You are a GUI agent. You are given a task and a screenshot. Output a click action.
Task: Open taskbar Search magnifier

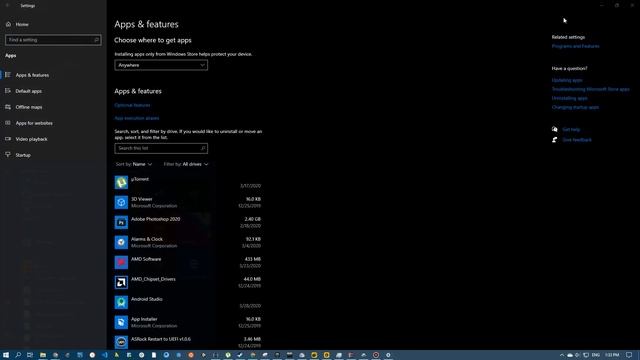[x=18, y=355]
